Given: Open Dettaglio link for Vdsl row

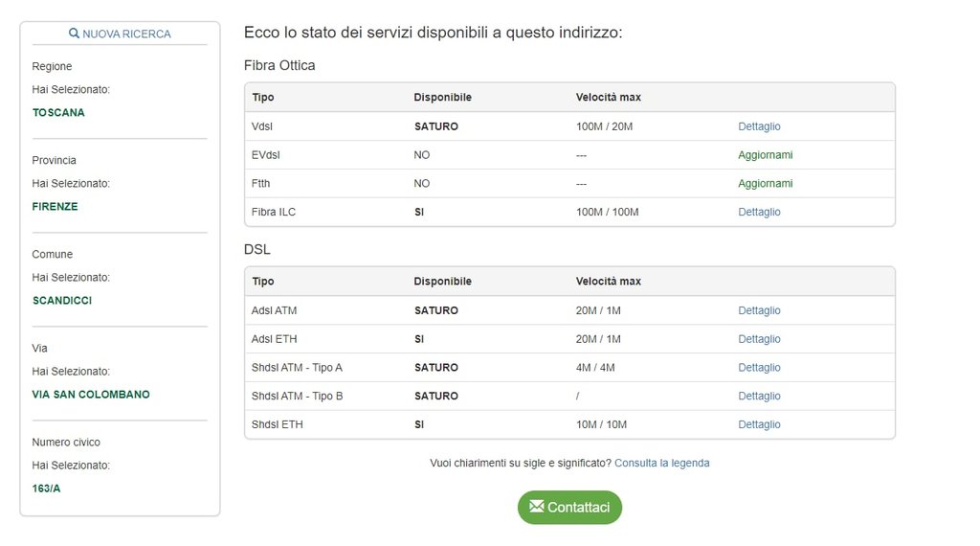Looking at the screenshot, I should click(759, 126).
